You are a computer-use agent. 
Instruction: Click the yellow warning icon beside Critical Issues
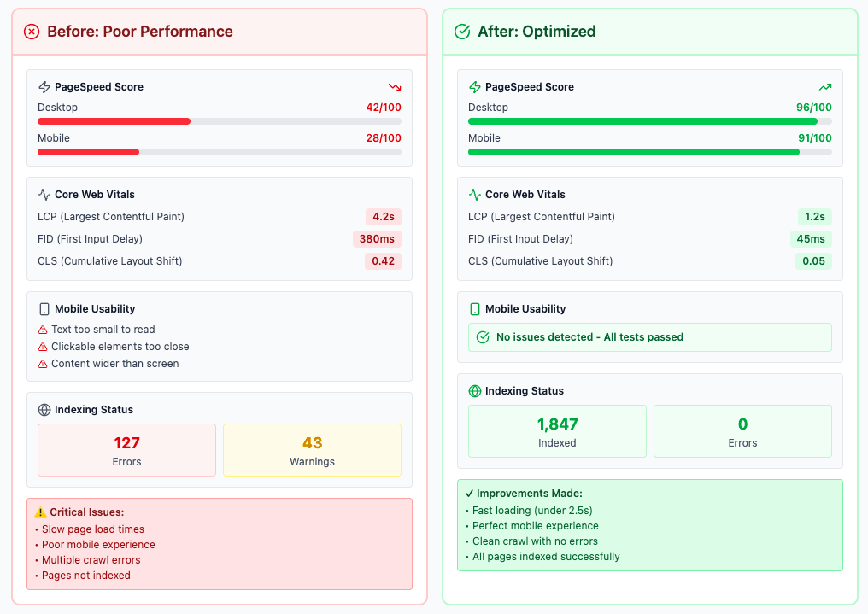(40, 512)
